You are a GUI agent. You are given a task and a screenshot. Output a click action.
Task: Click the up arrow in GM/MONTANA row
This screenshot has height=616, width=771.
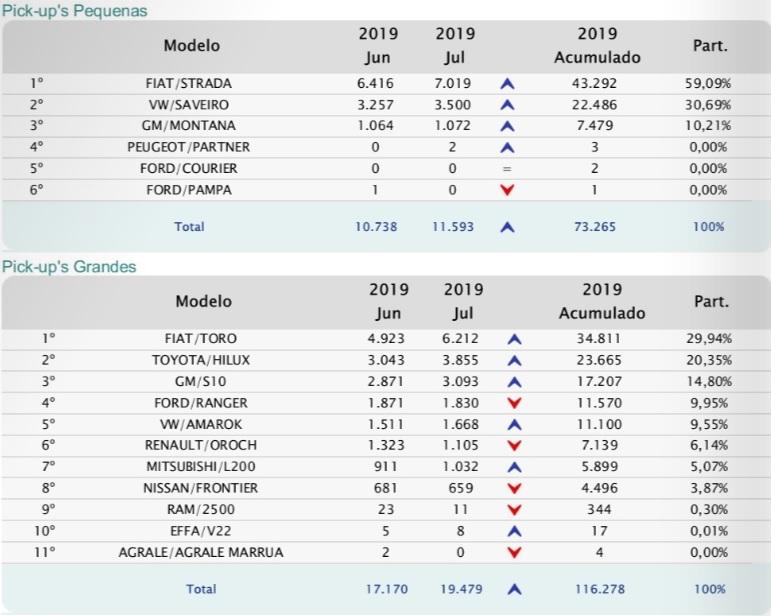pos(507,126)
